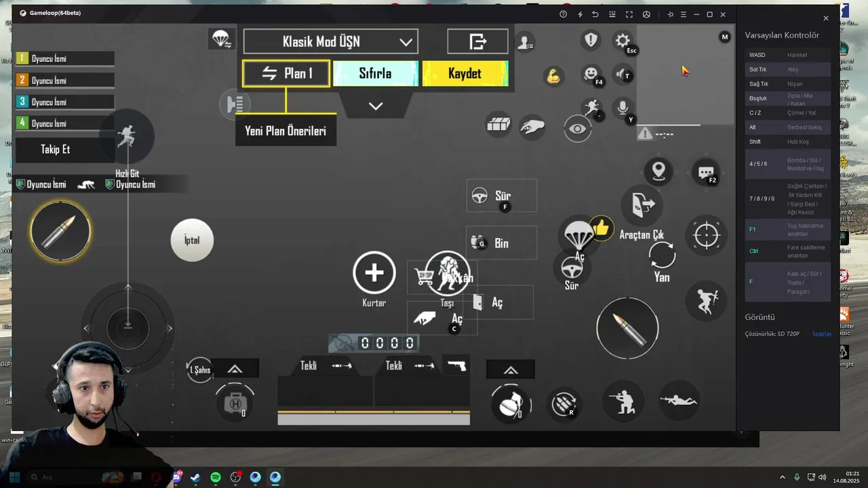Viewport: 868px width, 488px height.
Task: Click the movement joystick center
Action: point(127,328)
